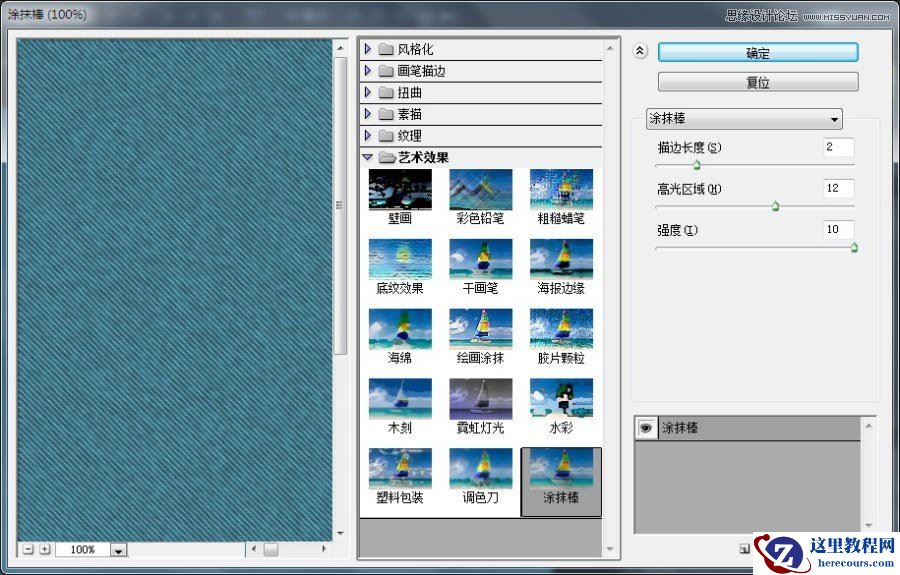Expand the 纹理 filter folder
Image resolution: width=900 pixels, height=575 pixels.
point(368,135)
